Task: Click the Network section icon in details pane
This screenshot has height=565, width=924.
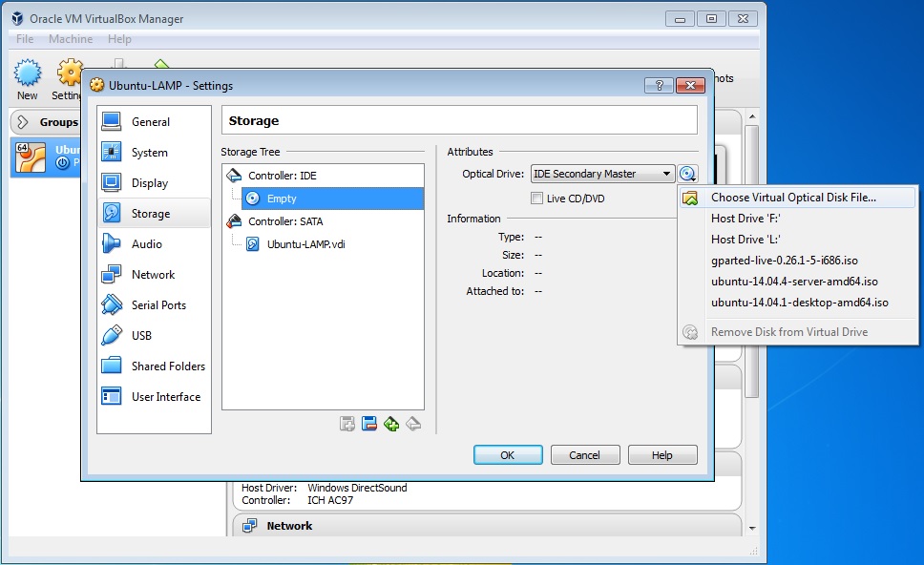Action: point(249,526)
